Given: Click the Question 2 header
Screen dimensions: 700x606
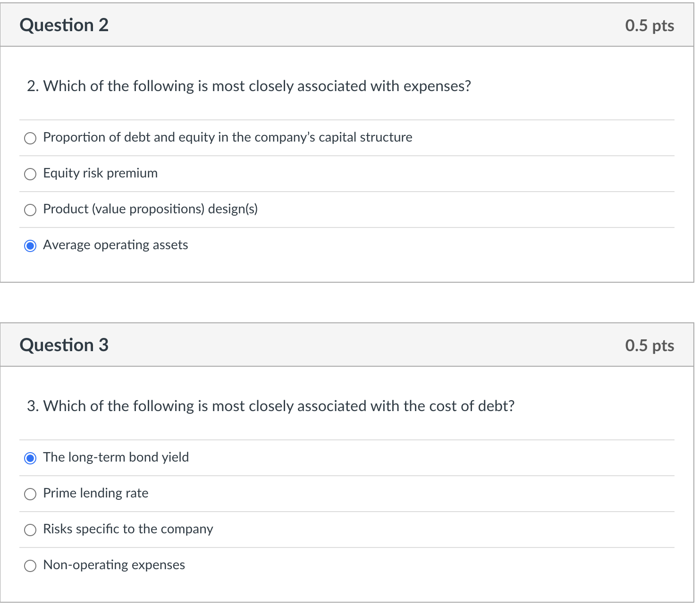Looking at the screenshot, I should pyautogui.click(x=64, y=25).
